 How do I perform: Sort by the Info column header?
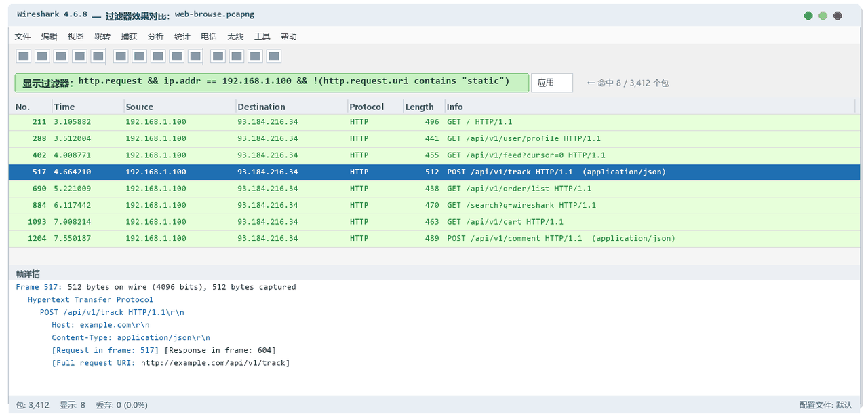[x=650, y=107]
